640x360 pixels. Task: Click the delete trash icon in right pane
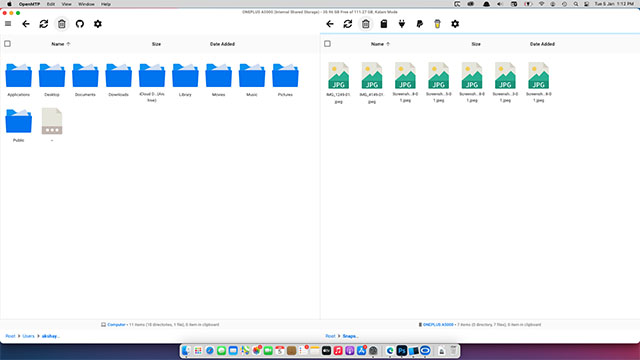coord(366,24)
